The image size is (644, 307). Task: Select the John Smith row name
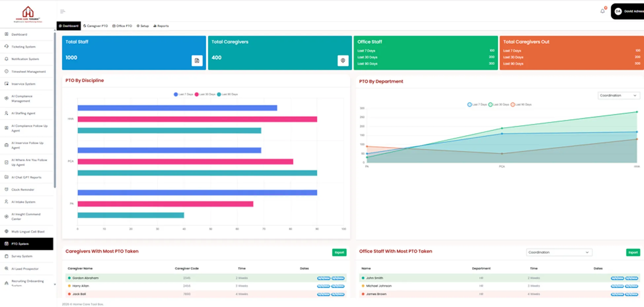pos(375,278)
